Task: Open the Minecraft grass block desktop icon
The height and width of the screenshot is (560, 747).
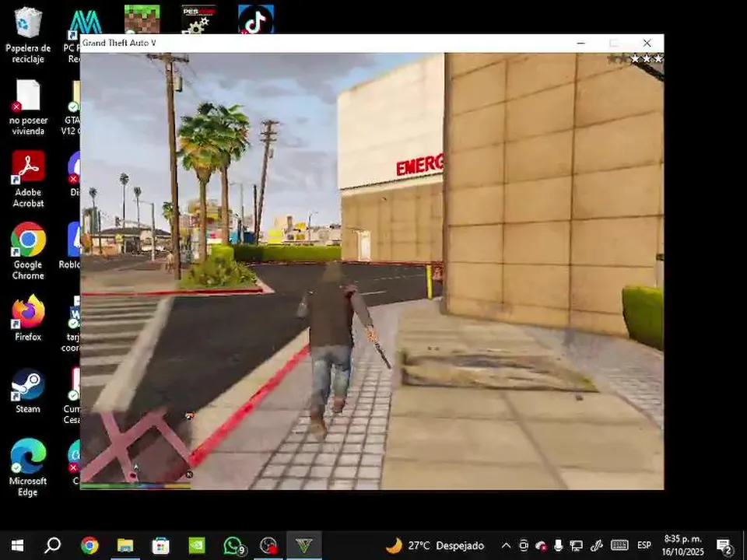Action: (x=142, y=19)
